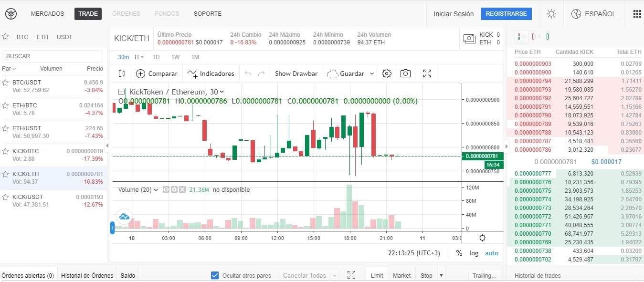Uncheck Ocultar otros pares checkbox
The image size is (644, 282).
pyautogui.click(x=215, y=275)
